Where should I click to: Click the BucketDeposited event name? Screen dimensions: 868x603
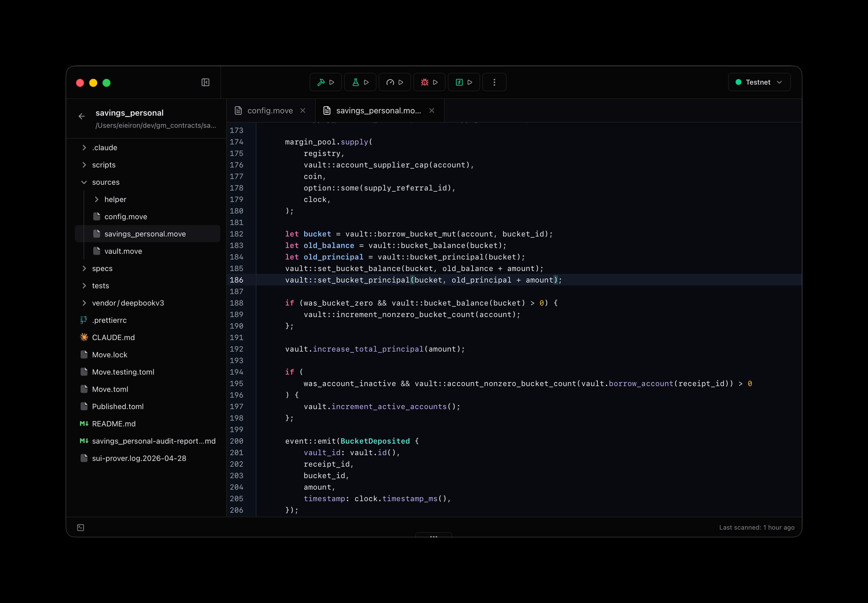coord(375,441)
